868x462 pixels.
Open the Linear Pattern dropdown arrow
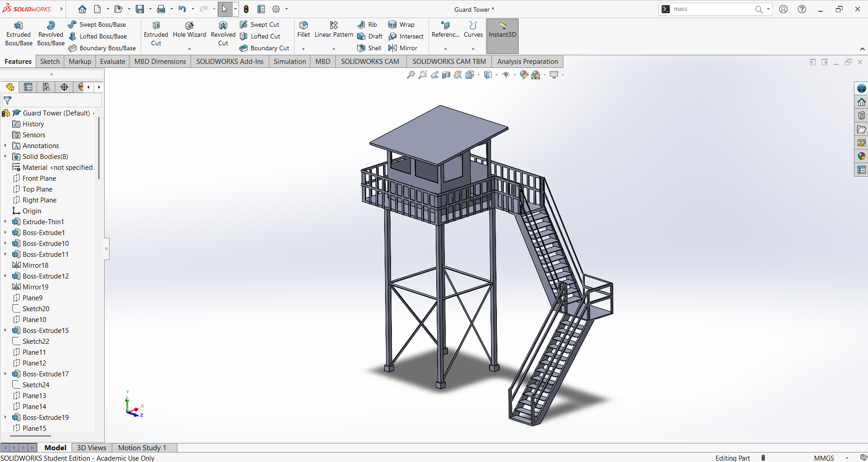(334, 49)
